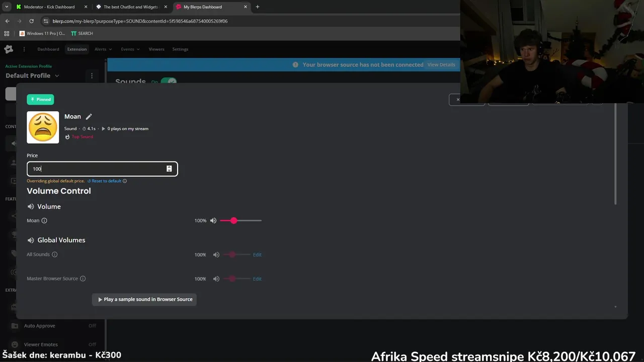Close the best ChatBot and Widgets tab

pos(166,7)
